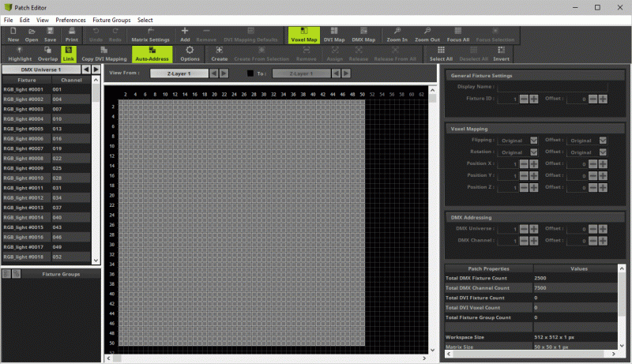
Task: Open the Edit menu
Action: point(24,20)
